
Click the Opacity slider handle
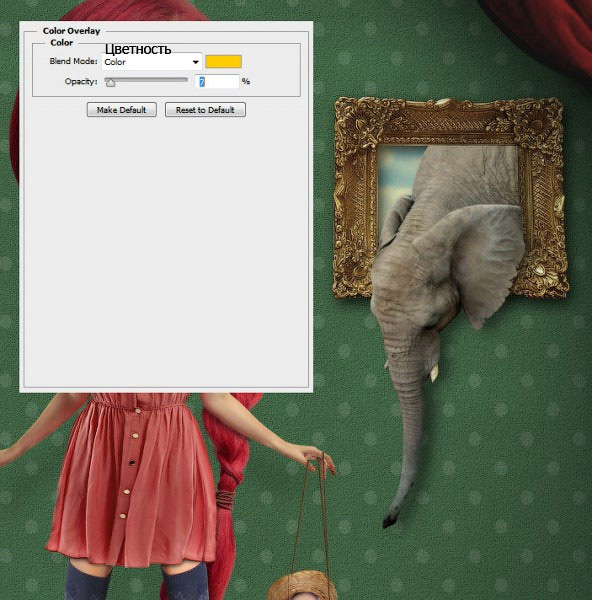[110, 82]
